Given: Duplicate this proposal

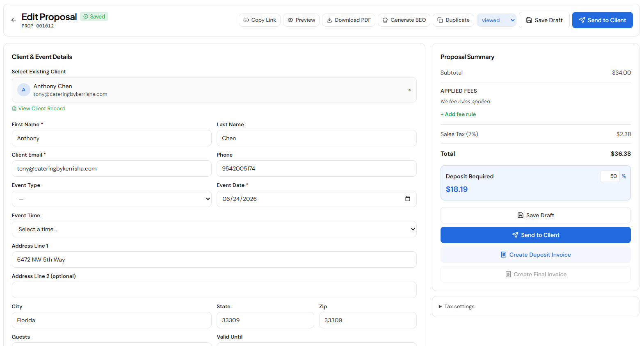Looking at the screenshot, I should (x=454, y=20).
